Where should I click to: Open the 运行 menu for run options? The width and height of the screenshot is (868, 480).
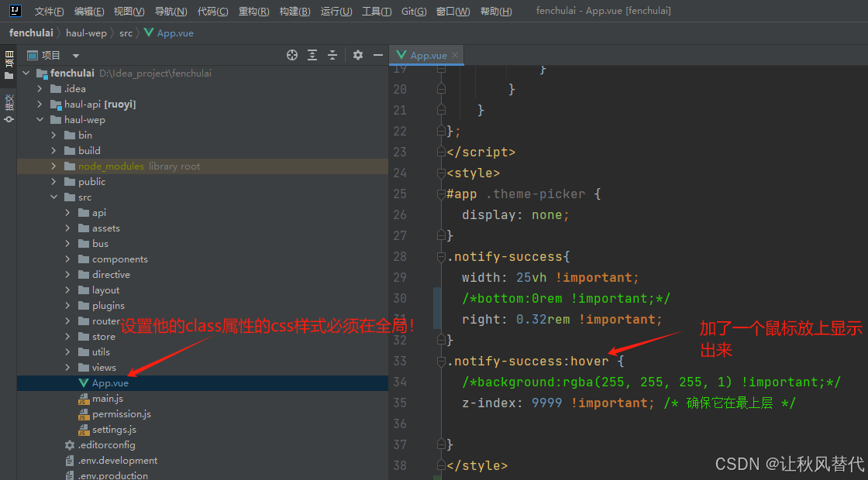(x=336, y=11)
